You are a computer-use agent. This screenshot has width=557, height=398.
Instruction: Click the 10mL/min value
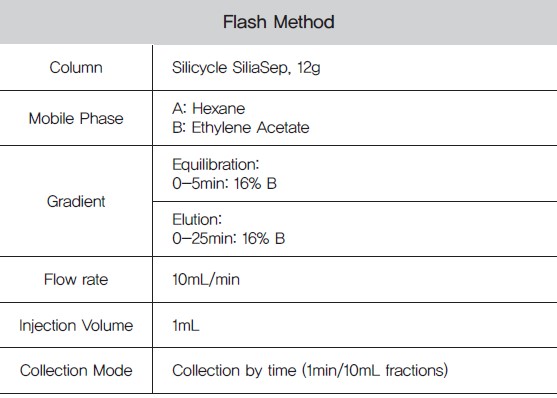click(206, 279)
